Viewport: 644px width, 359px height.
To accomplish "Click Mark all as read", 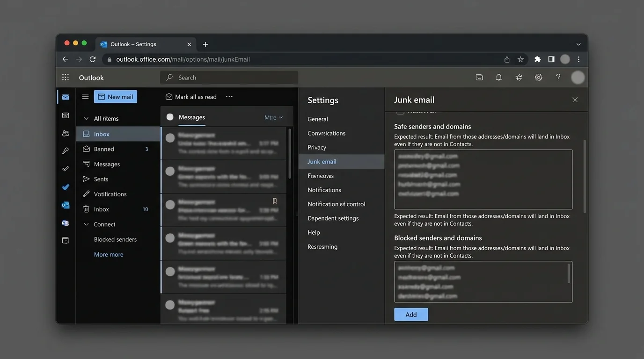I will (191, 97).
